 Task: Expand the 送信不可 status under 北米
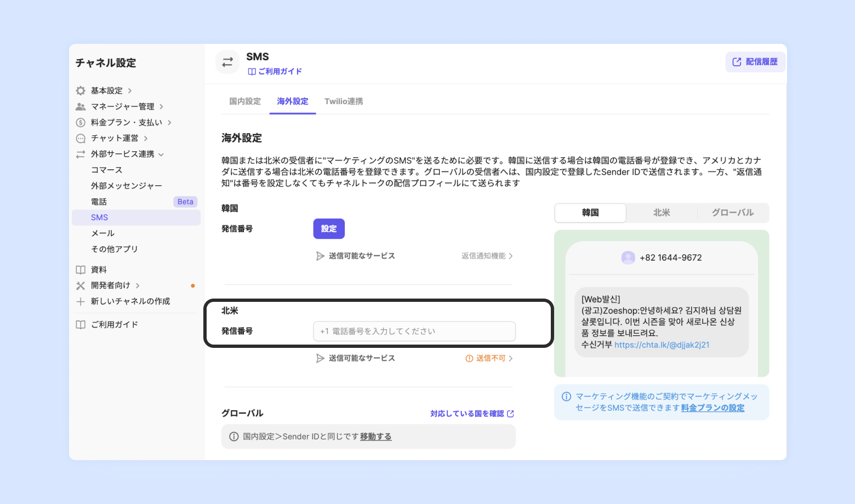coord(489,358)
